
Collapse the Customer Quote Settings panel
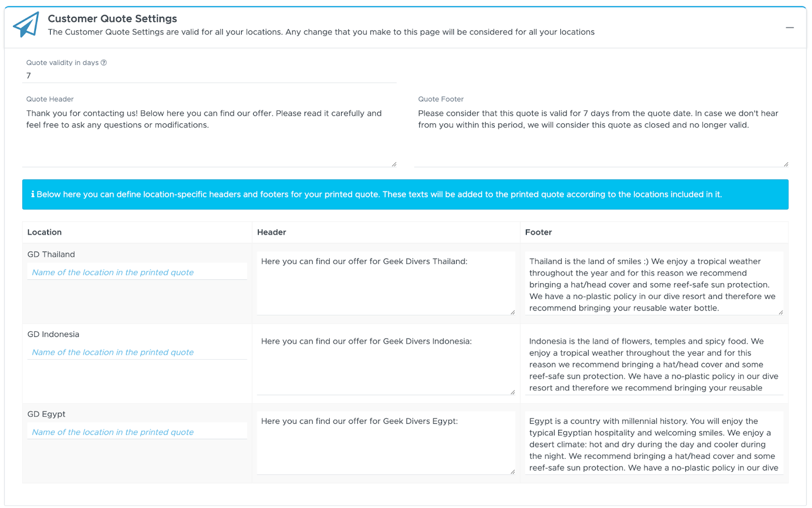(x=790, y=27)
